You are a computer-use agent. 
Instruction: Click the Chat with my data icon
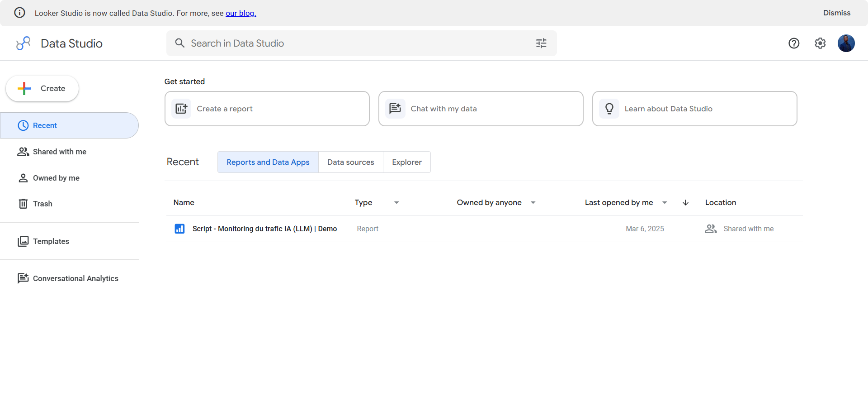pos(395,109)
